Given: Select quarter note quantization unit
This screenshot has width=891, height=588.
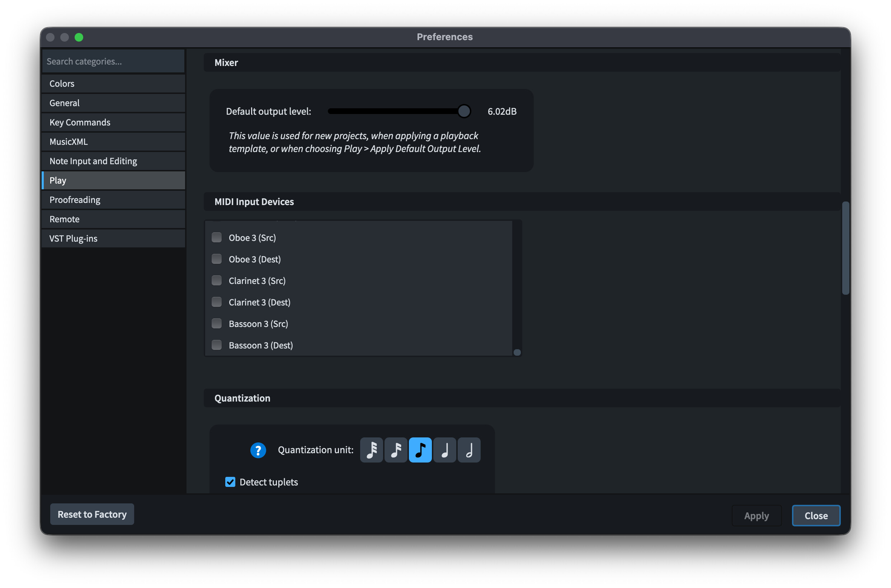Looking at the screenshot, I should (x=444, y=450).
